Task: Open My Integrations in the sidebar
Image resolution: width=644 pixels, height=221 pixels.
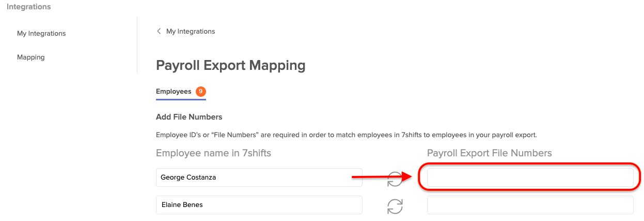Action: [x=41, y=33]
